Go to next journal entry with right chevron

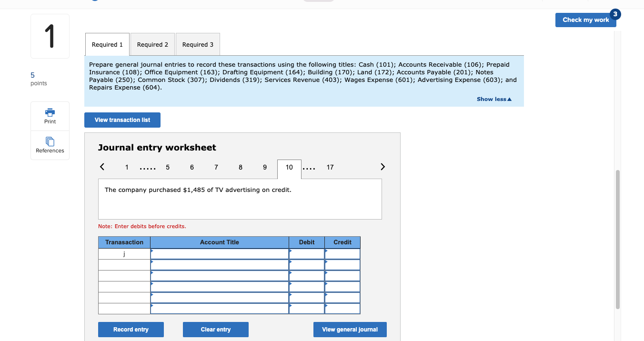click(382, 167)
